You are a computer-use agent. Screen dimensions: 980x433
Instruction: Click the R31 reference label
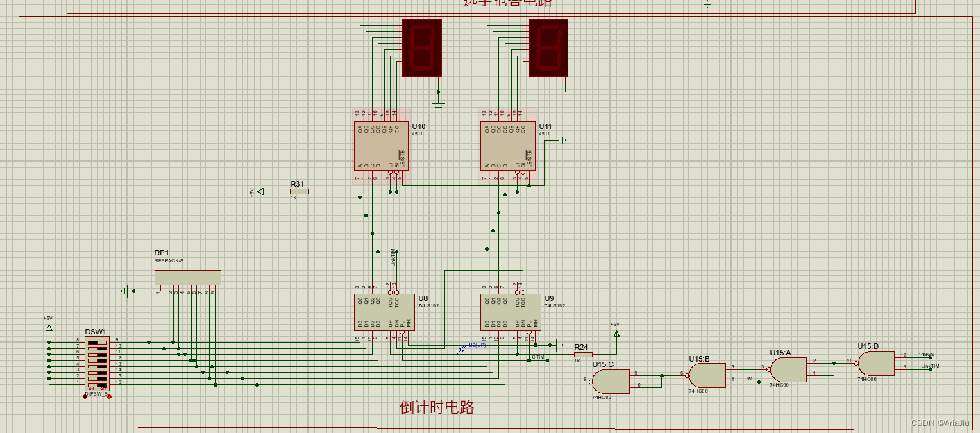[297, 184]
